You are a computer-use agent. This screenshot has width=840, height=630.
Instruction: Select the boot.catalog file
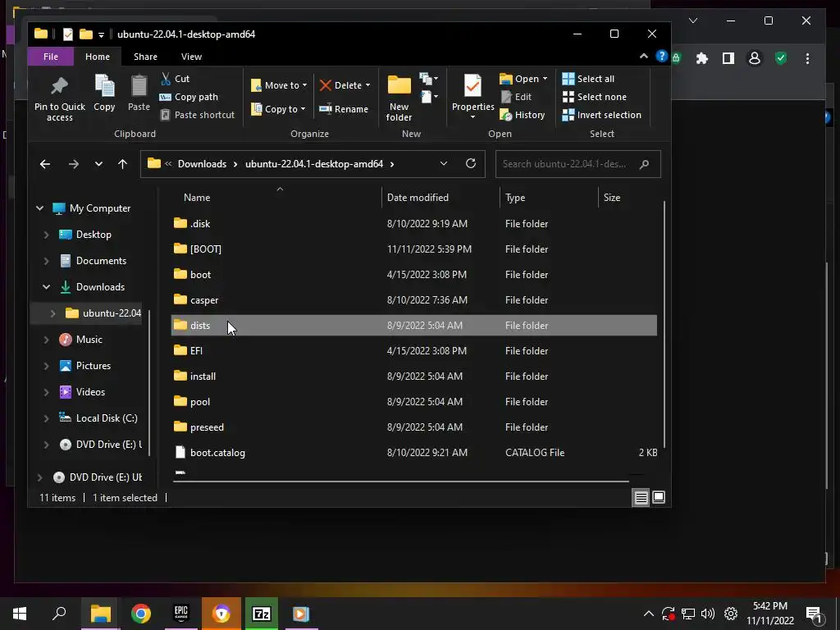point(413,453)
